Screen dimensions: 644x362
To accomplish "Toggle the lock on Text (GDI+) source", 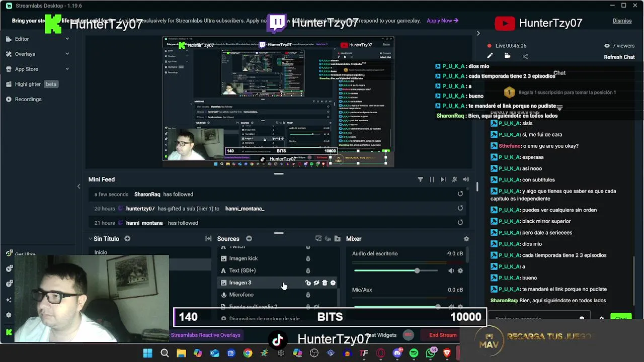I will click(x=308, y=270).
